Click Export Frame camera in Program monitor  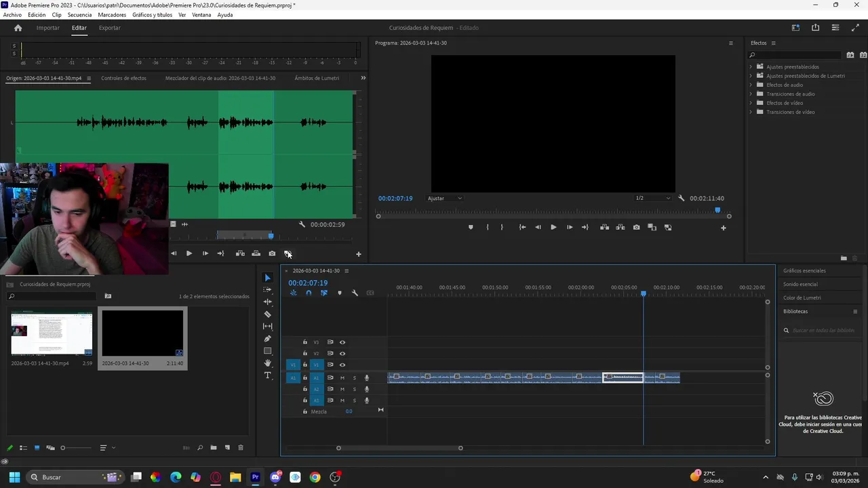pos(636,228)
